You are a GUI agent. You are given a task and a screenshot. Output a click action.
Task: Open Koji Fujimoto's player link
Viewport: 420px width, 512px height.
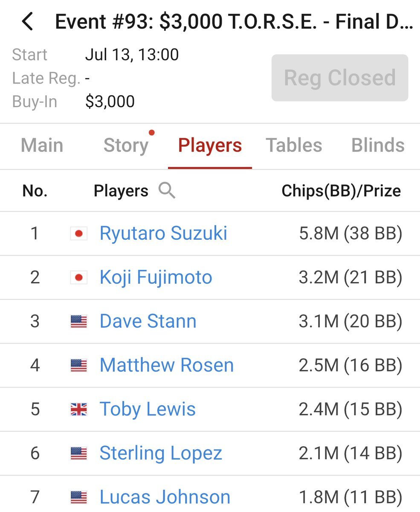pyautogui.click(x=156, y=278)
